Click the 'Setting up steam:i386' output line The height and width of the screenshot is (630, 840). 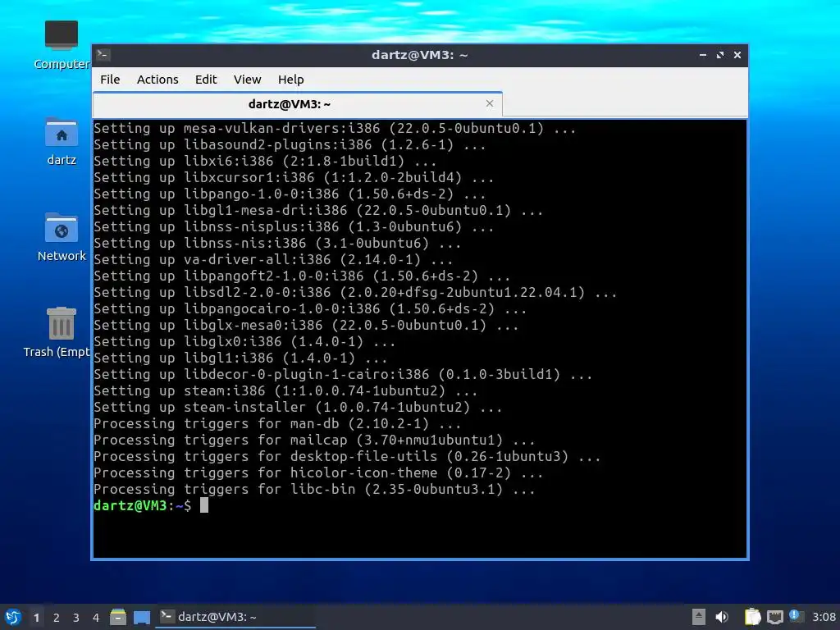[285, 390]
